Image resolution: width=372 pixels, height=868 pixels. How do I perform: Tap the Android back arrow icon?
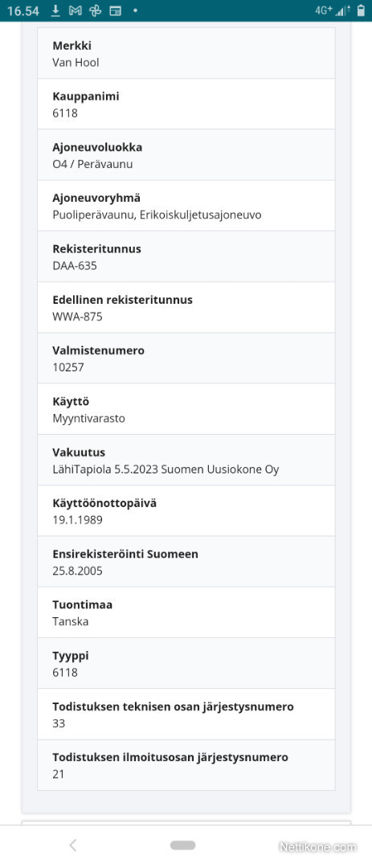point(72,845)
